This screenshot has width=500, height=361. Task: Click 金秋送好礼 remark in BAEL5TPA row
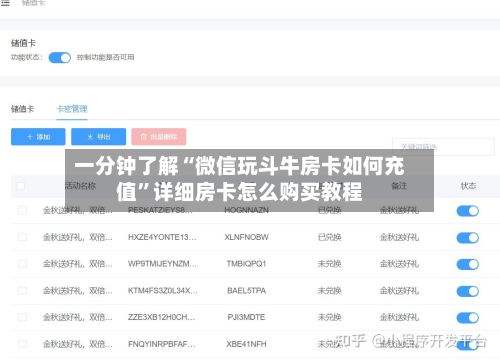point(399,290)
